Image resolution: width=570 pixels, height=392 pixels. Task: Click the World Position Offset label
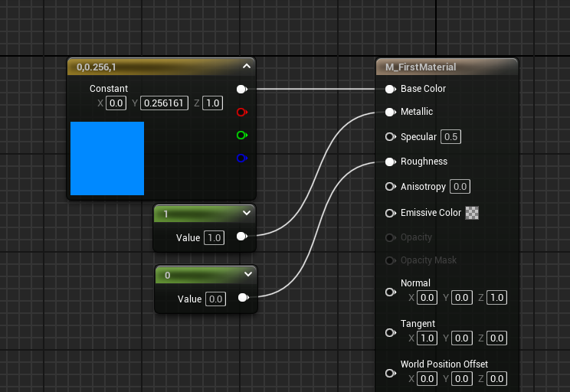[x=444, y=364]
